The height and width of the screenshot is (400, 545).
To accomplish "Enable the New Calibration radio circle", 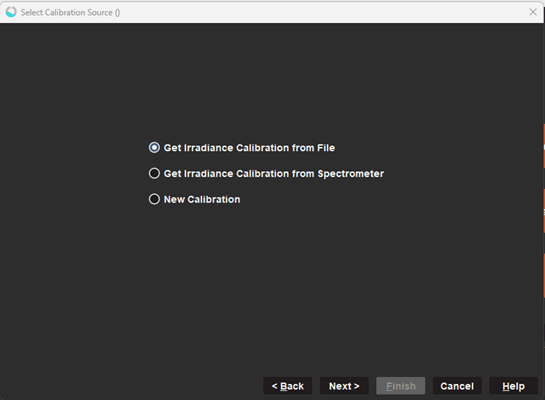I will (154, 199).
